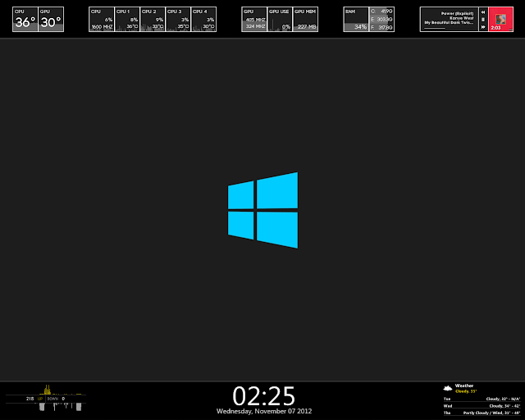The image size is (525, 420).
Task: Click the CPU 4 core tile
Action: point(203,20)
